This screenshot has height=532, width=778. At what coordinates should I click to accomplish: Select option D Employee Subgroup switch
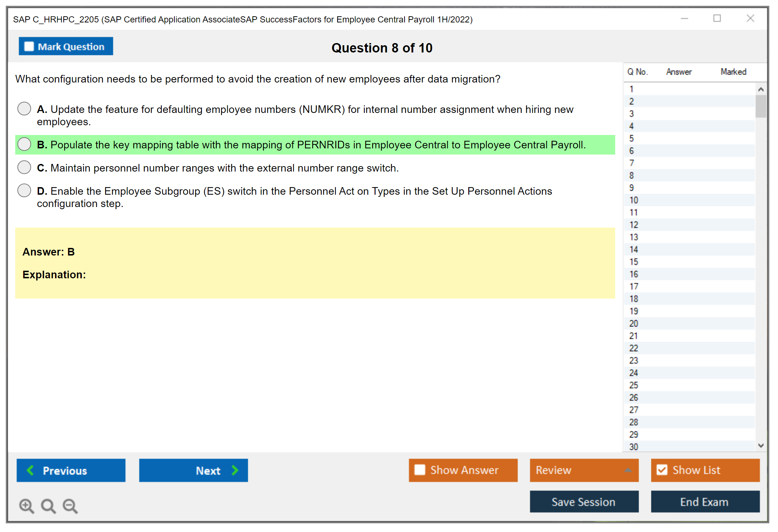(24, 190)
